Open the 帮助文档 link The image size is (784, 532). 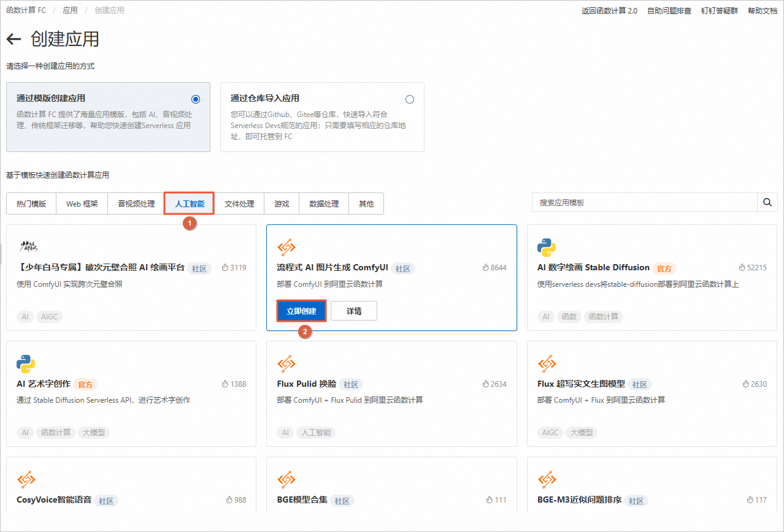pos(763,11)
